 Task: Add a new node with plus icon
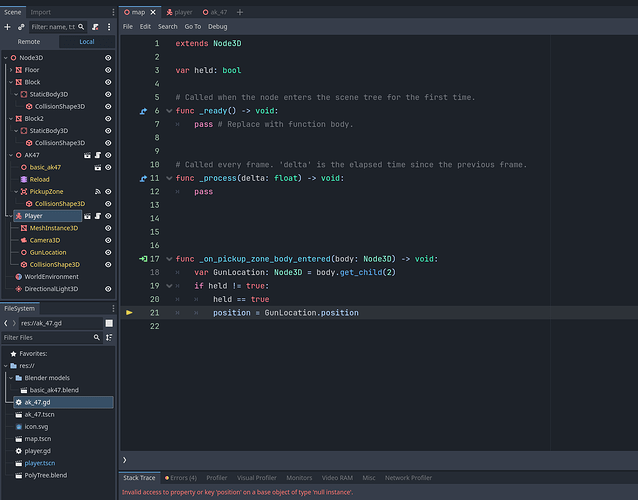[x=7, y=27]
